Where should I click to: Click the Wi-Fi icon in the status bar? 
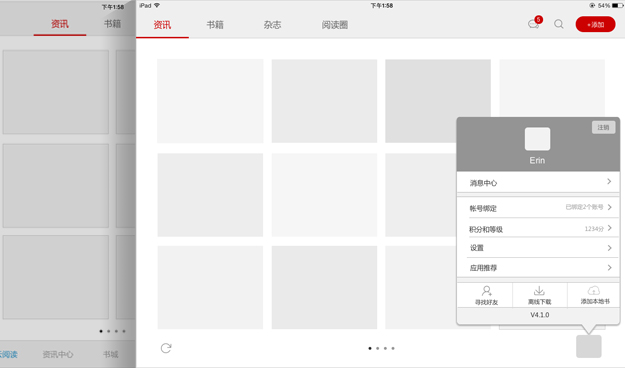(157, 5)
